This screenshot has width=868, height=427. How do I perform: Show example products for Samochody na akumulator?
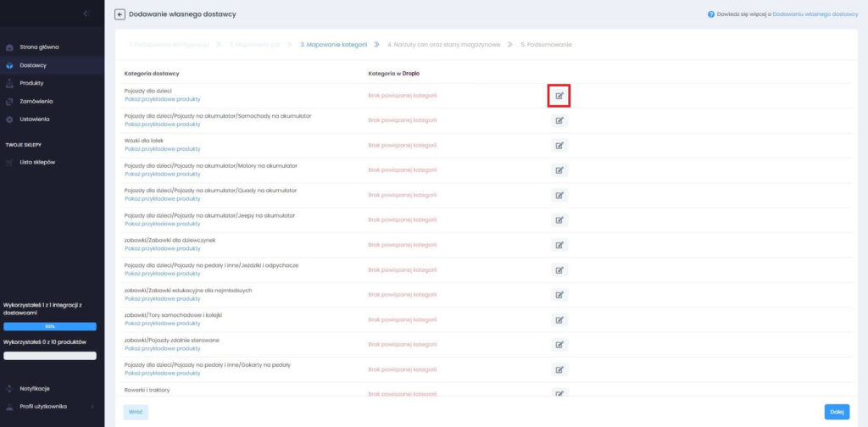click(x=162, y=124)
